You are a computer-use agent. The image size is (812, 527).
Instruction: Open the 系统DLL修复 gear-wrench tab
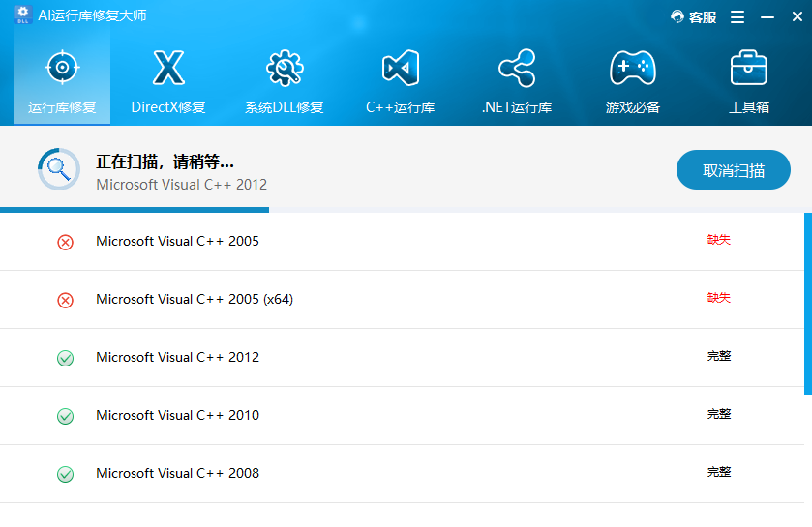click(285, 81)
